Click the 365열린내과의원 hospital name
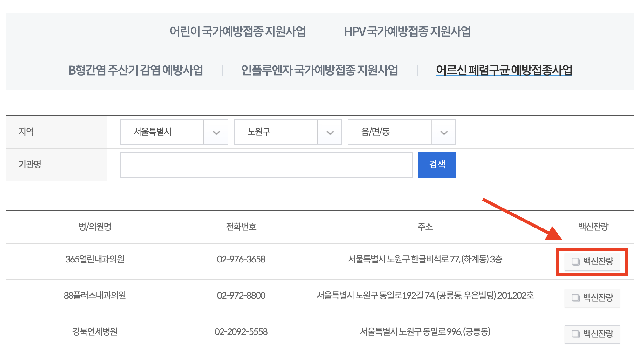The height and width of the screenshot is (354, 644). 95,259
